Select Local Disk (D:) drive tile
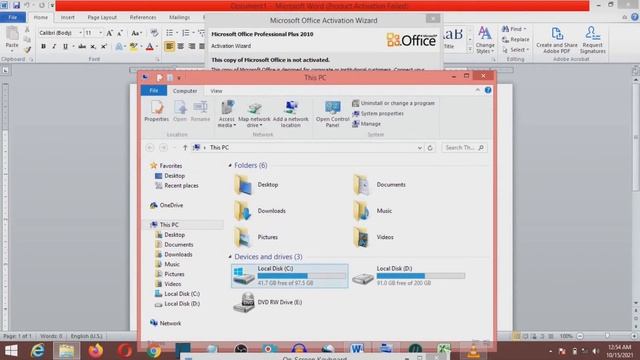Image resolution: width=640 pixels, height=360 pixels. [409, 276]
